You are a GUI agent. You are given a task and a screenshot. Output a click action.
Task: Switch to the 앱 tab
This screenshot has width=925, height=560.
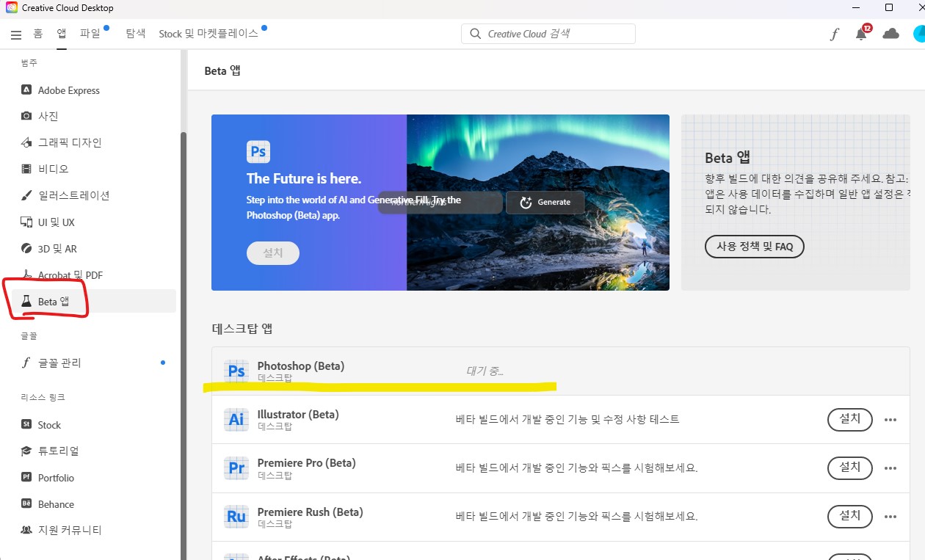click(x=62, y=34)
